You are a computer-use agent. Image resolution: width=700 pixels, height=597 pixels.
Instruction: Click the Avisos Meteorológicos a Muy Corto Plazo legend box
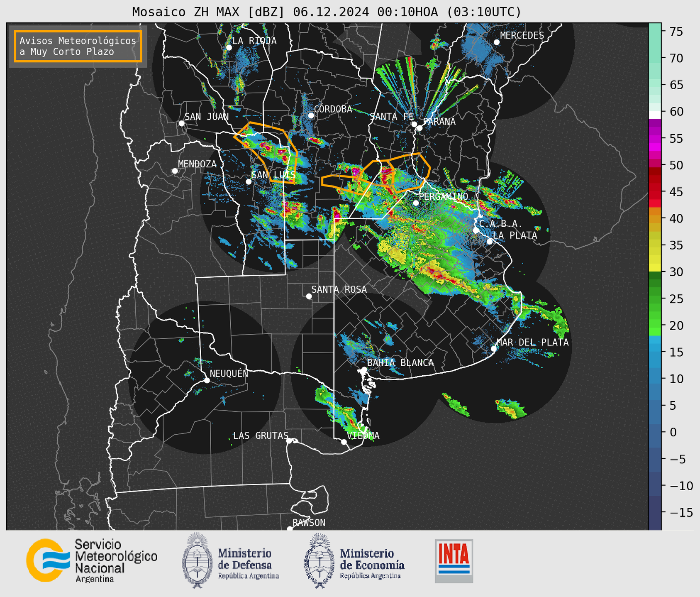(78, 46)
